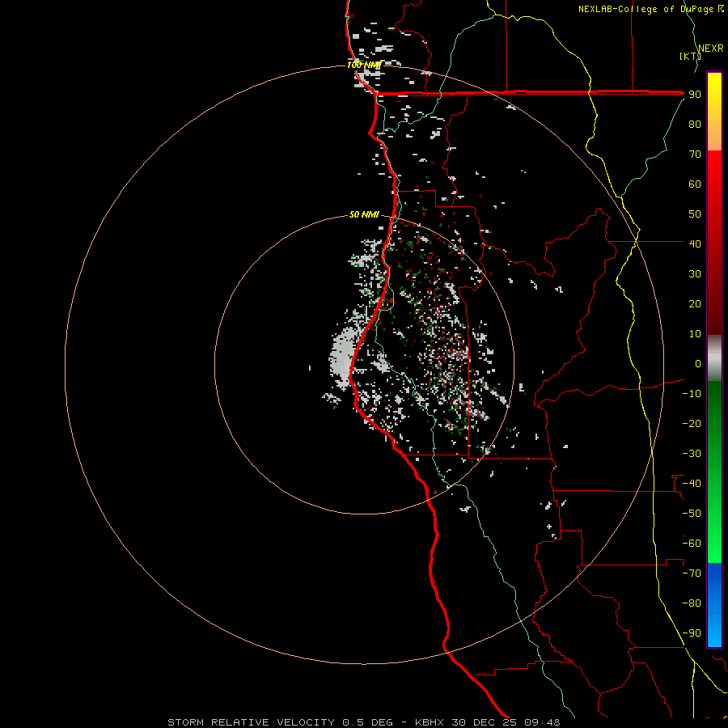Click the -40 value on velocity scale
Viewport: 728px width, 728px height.
[692, 484]
